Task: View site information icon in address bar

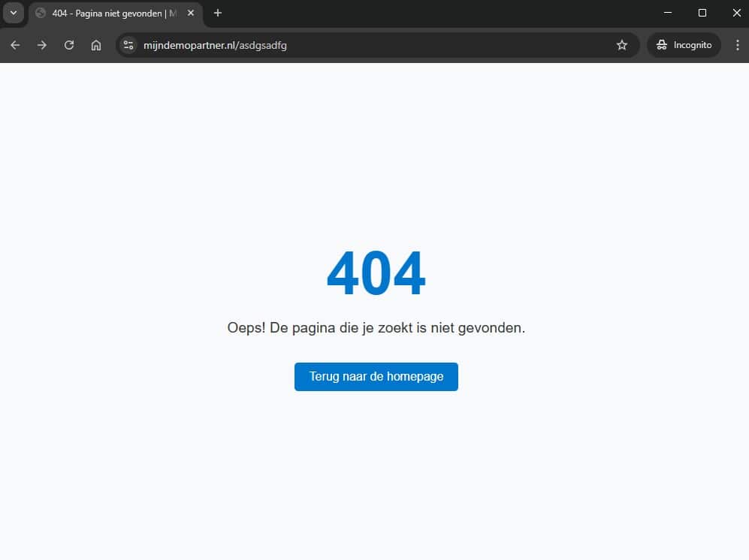Action: click(x=128, y=45)
